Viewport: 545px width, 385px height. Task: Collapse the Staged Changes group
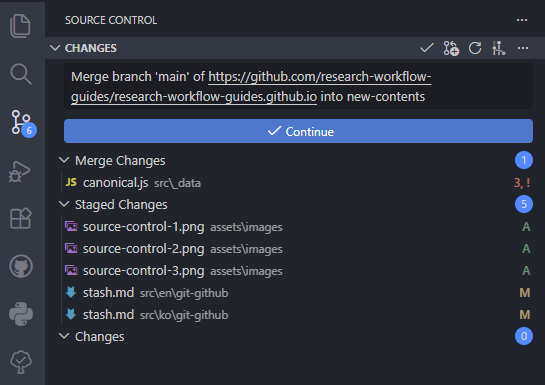click(64, 204)
